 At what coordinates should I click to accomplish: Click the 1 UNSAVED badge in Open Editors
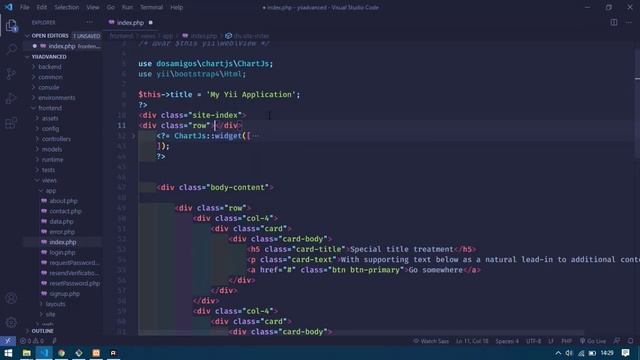87,36
